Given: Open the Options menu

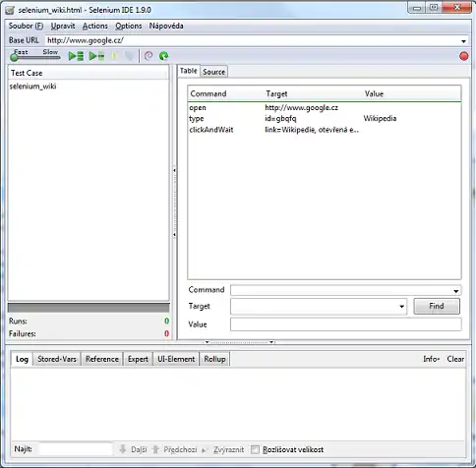Looking at the screenshot, I should pyautogui.click(x=129, y=26).
